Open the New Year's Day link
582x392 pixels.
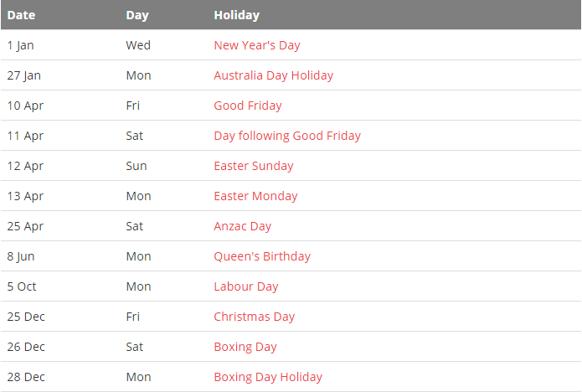click(256, 45)
